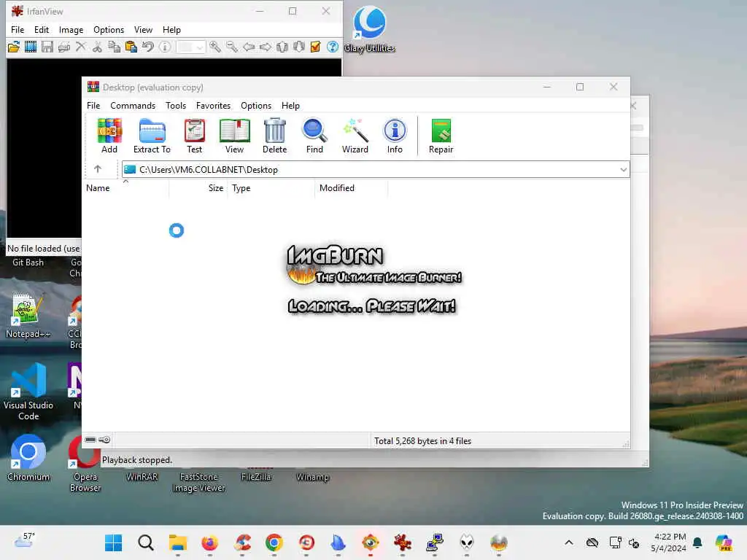Click the Info icon in WinRAR toolbar

click(395, 131)
